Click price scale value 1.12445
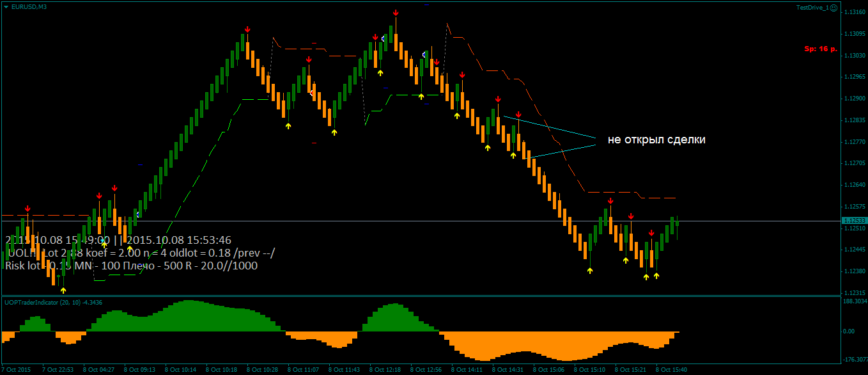This screenshot has height=375, width=868. (855, 250)
